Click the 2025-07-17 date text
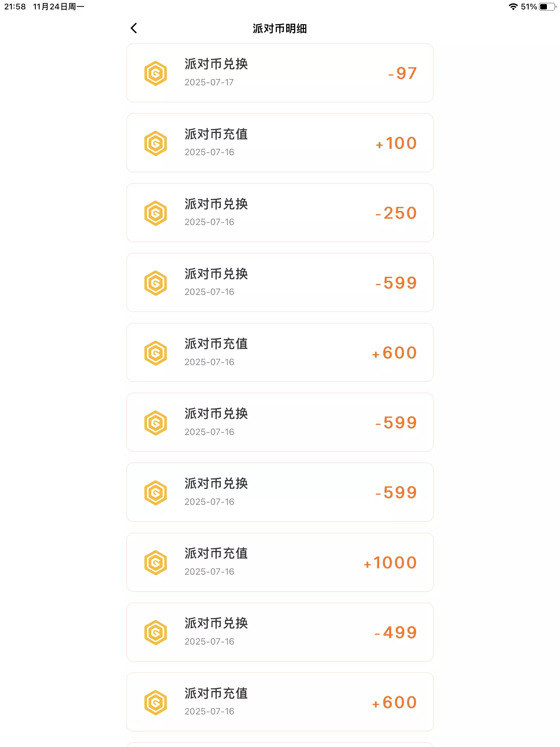The width and height of the screenshot is (560, 747). click(x=209, y=82)
